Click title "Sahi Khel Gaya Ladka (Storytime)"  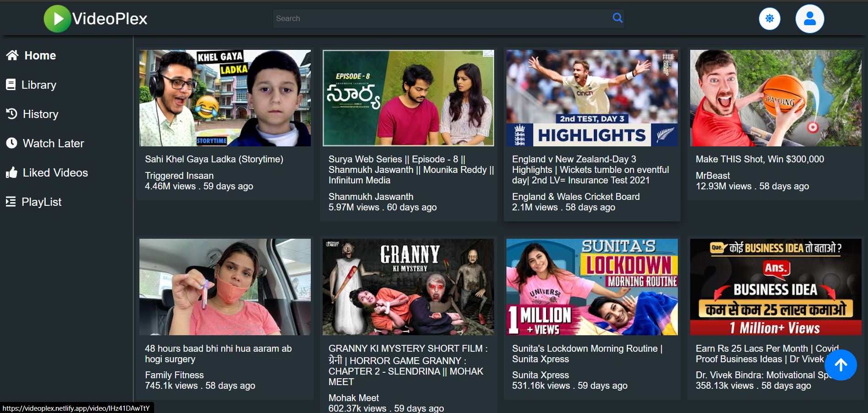[x=214, y=159]
